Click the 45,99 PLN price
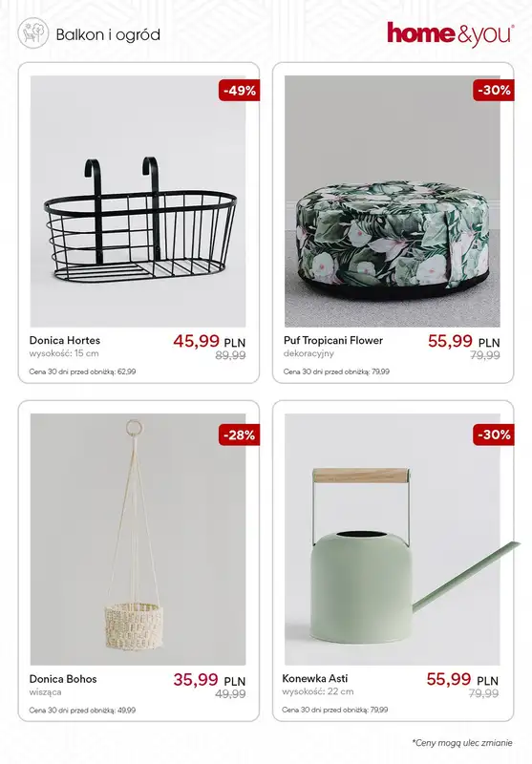 pos(209,341)
